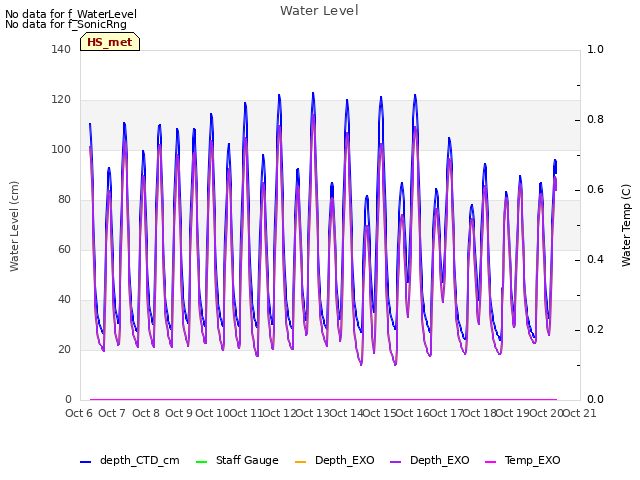The width and height of the screenshot is (640, 480).
Task: Click the 1.0 right y-axis tick label
Action: pyautogui.click(x=595, y=49)
